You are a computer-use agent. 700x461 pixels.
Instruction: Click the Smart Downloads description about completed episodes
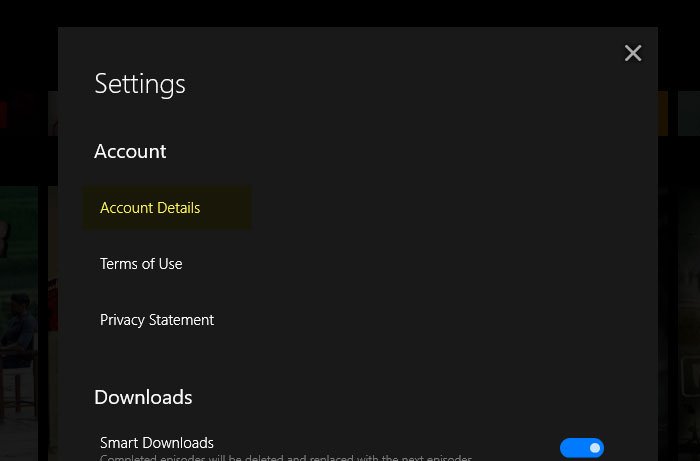[286, 457]
